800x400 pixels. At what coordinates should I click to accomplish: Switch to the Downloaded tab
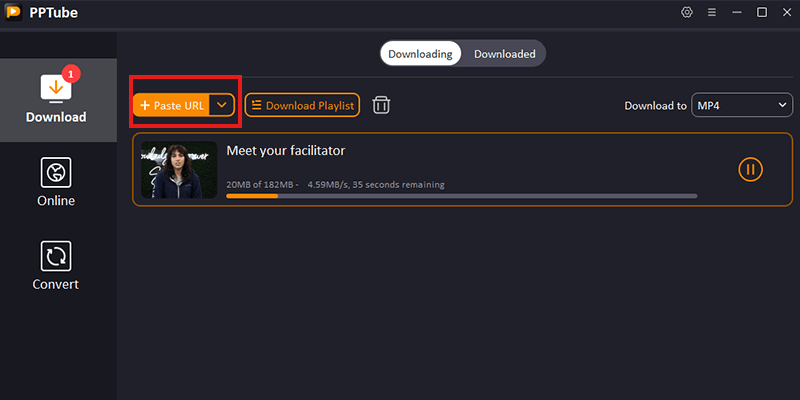point(504,54)
